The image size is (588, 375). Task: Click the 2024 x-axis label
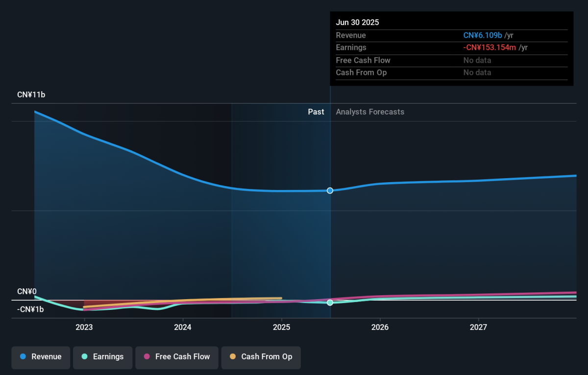pyautogui.click(x=183, y=327)
